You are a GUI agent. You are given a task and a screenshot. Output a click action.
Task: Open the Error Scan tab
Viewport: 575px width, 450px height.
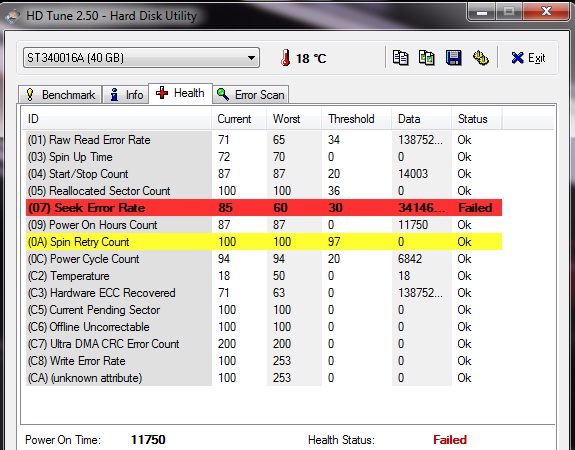251,95
